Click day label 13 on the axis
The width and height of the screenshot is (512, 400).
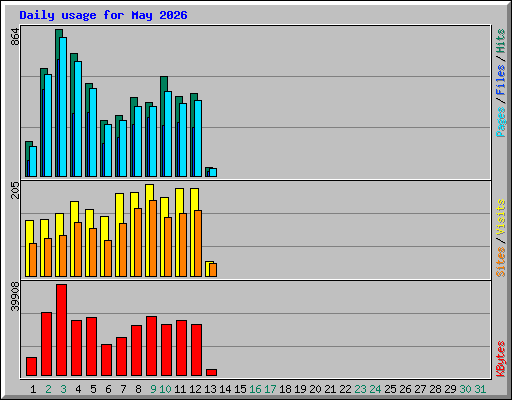(210, 389)
